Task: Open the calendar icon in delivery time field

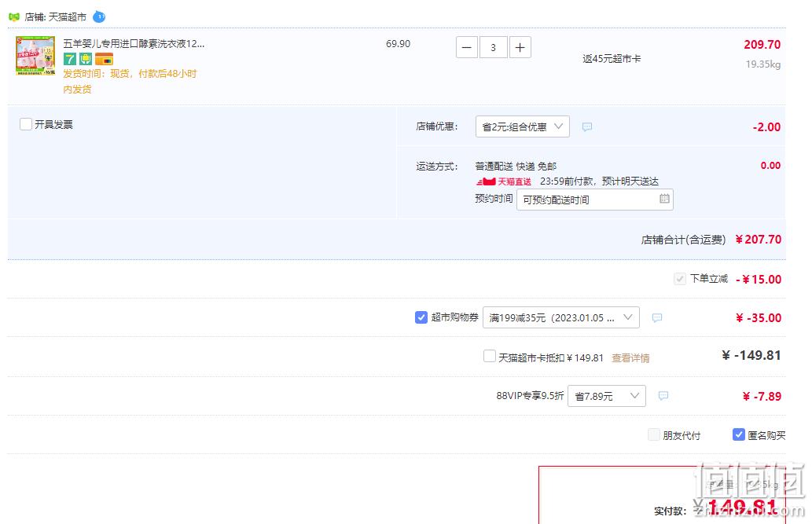Action: (x=664, y=199)
